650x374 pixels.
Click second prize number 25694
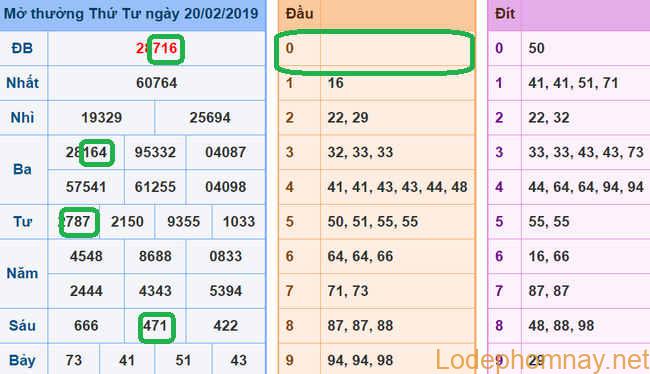(210, 118)
